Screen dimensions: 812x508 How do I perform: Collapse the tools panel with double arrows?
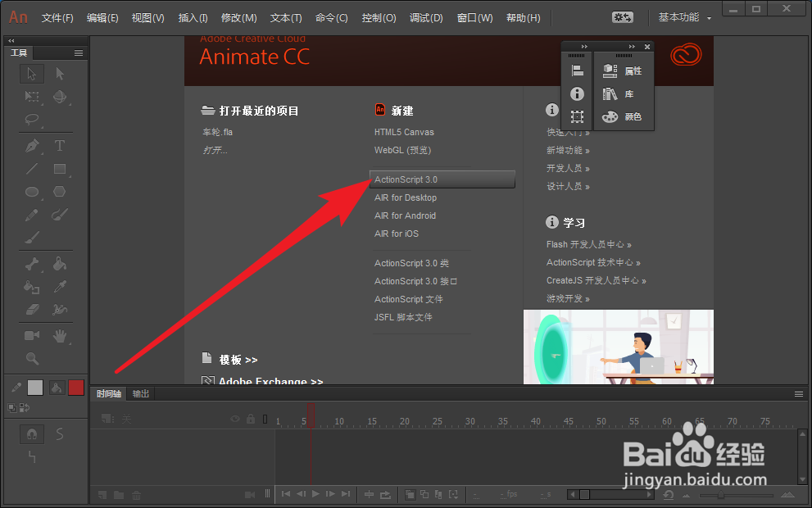pos(11,40)
